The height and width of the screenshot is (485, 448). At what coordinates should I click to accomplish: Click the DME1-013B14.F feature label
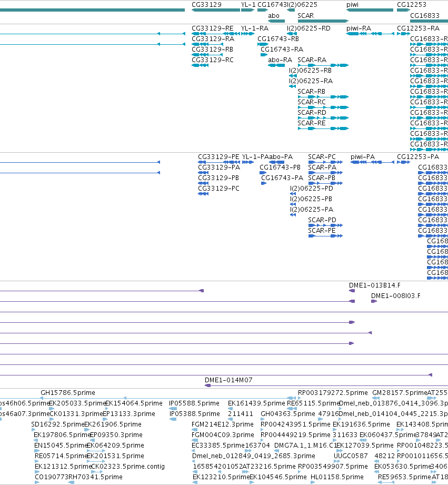[x=375, y=285]
